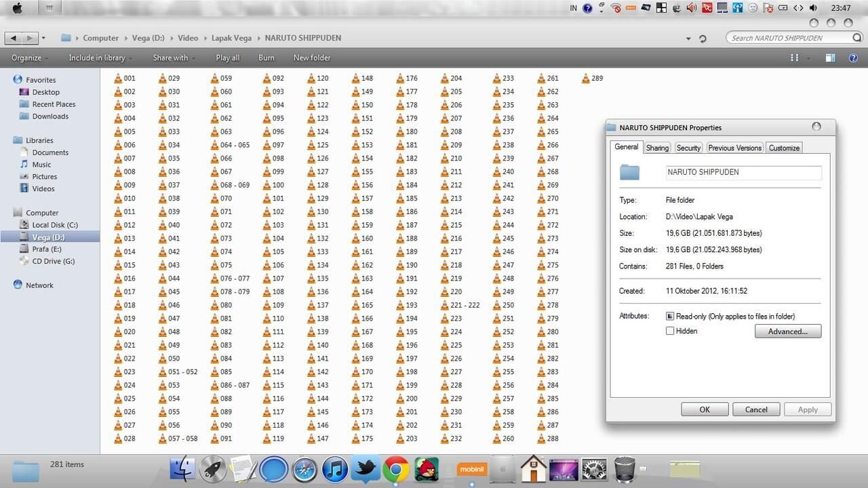The image size is (868, 488).
Task: Expand breadcrumb arrow after Video
Action: point(205,38)
